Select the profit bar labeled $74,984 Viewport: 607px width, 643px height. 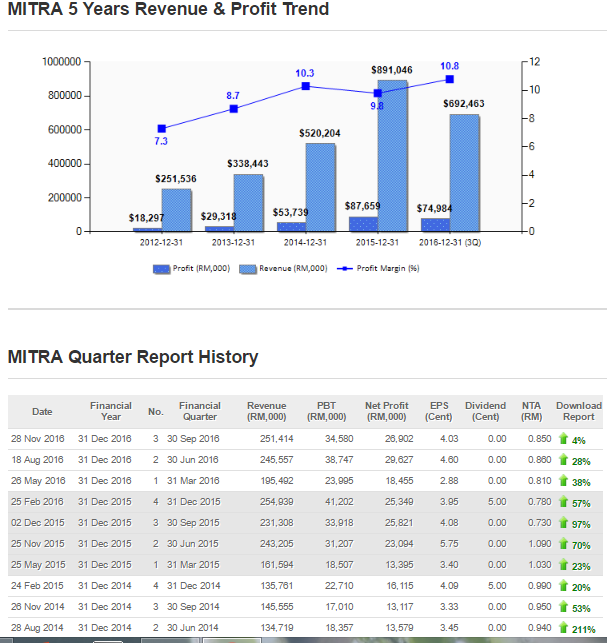(x=436, y=225)
